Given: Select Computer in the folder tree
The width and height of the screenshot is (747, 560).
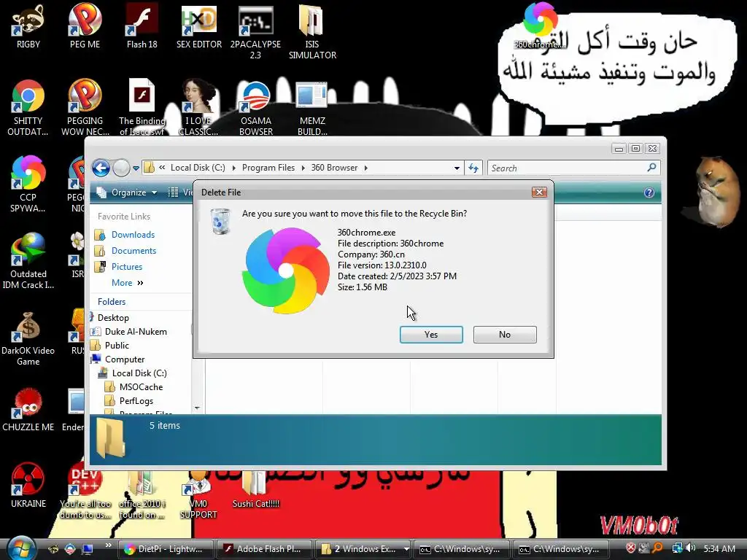Looking at the screenshot, I should coord(124,359).
